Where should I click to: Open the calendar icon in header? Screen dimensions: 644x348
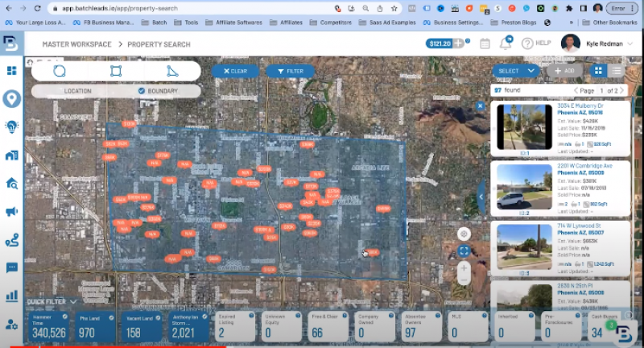tap(485, 43)
